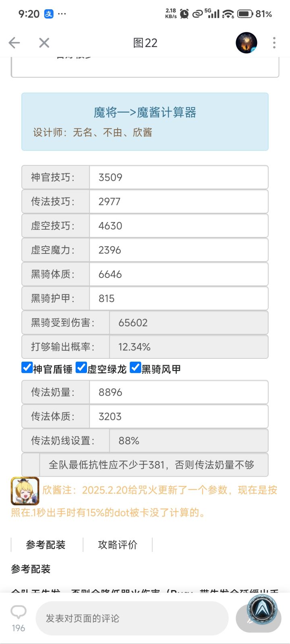The image size is (290, 644).
Task: Click the 黑骑体质 input showing 6646
Action: click(x=178, y=274)
